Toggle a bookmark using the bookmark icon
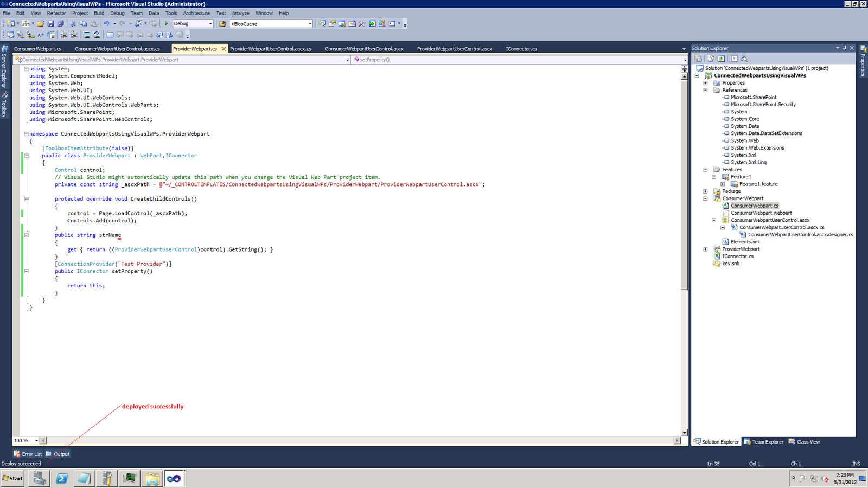Screen dimensions: 868x488 tap(110, 35)
